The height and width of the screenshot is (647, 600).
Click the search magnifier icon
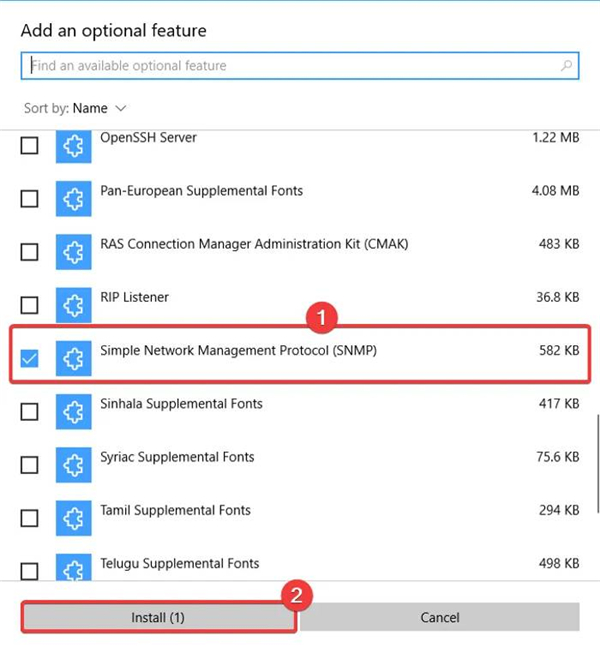point(567,66)
